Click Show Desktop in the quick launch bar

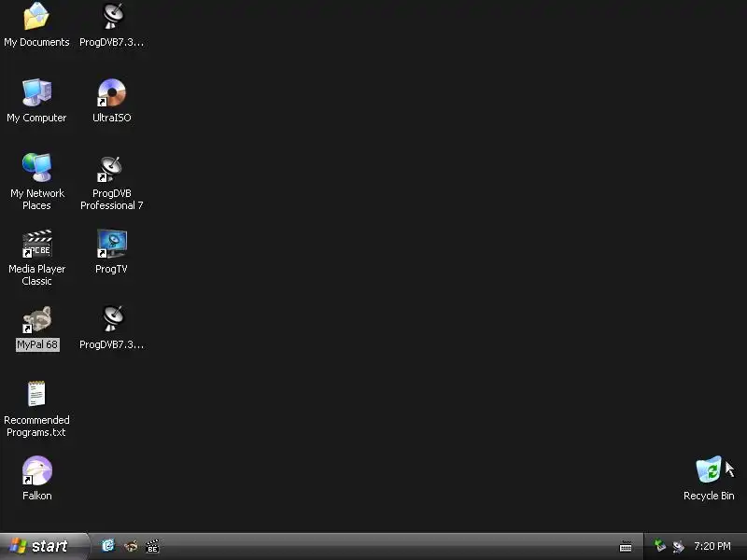pos(108,546)
